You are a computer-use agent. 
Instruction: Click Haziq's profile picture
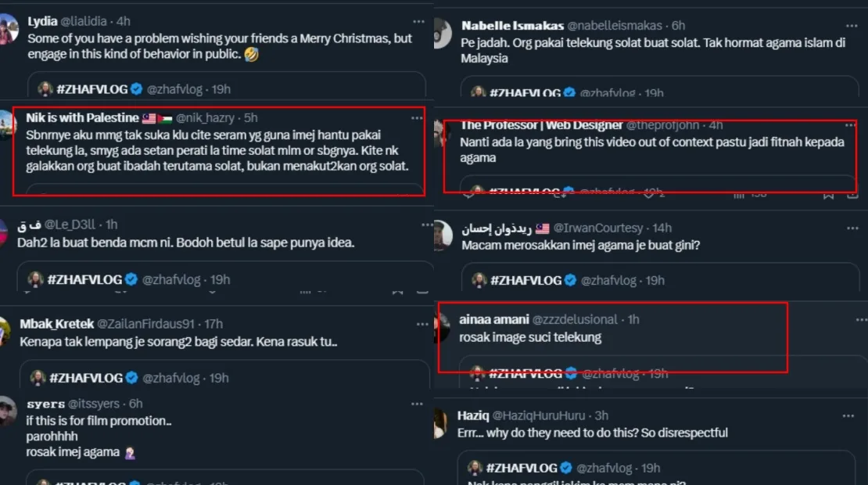click(442, 423)
